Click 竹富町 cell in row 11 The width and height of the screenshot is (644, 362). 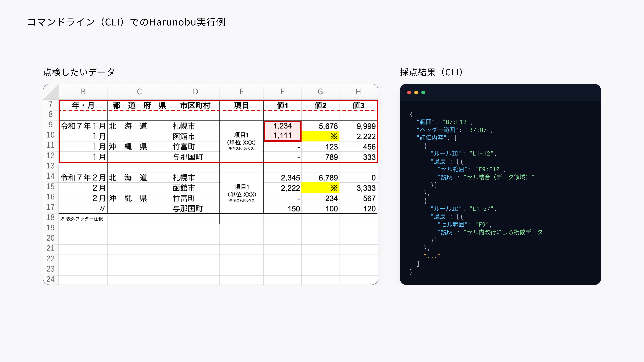pos(195,147)
